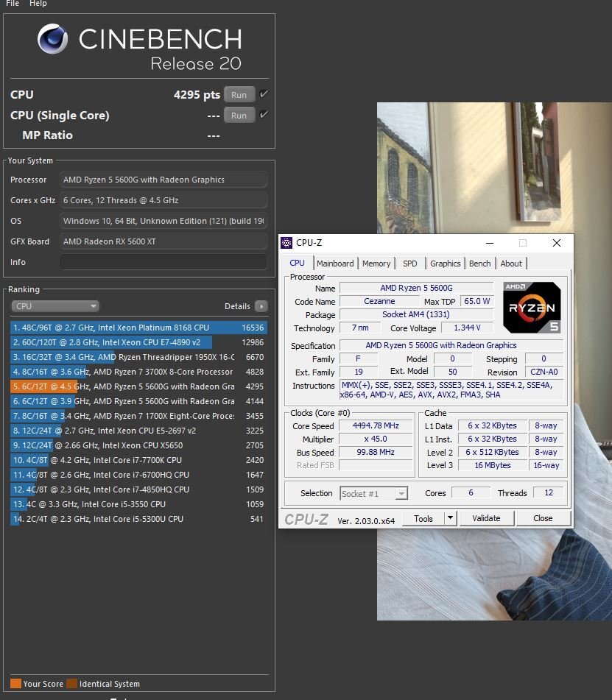
Task: Click the CPU-Z app icon in title bar
Action: click(x=286, y=243)
